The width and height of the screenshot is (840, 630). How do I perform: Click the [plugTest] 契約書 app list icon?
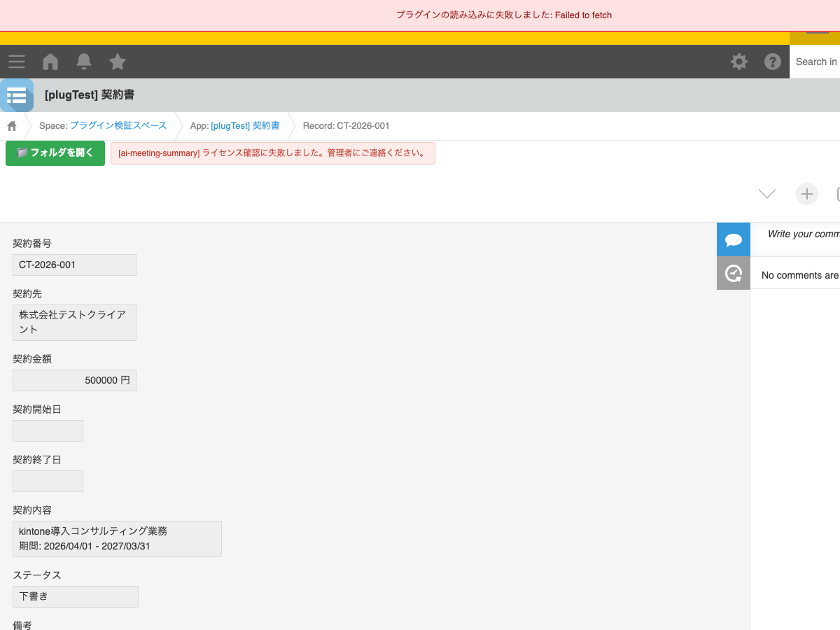click(17, 95)
